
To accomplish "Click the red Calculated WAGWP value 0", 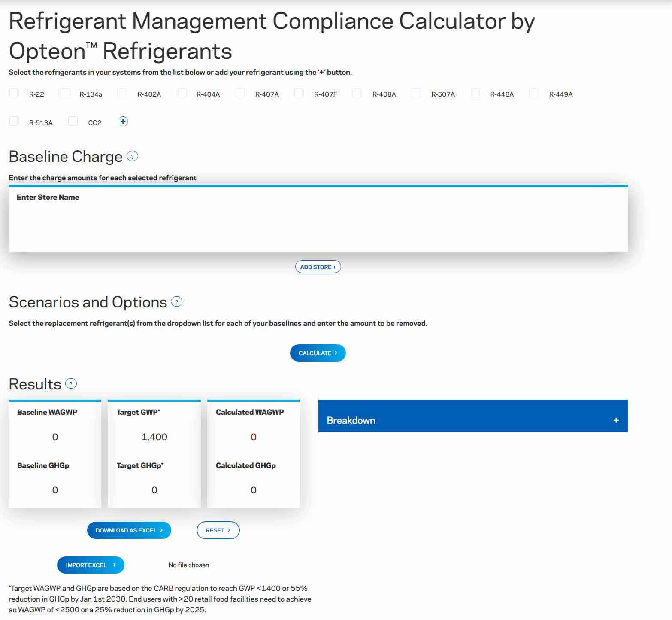I will [x=254, y=437].
